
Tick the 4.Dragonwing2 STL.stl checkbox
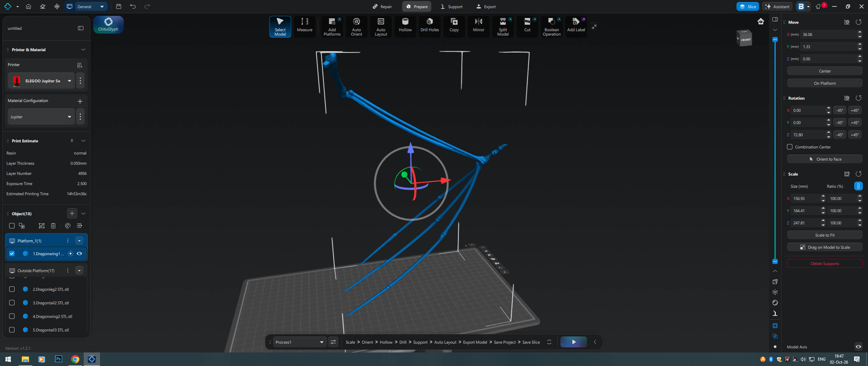(x=12, y=316)
